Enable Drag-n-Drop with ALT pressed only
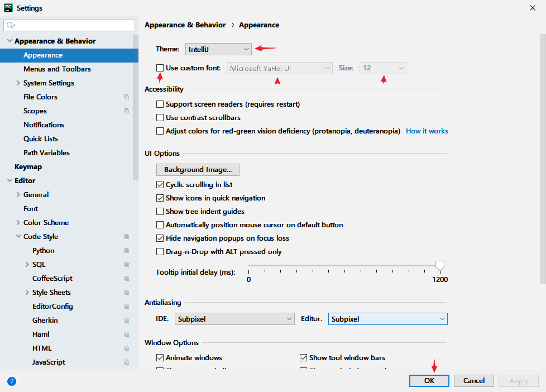Viewport: 546px width, 392px height. (160, 252)
